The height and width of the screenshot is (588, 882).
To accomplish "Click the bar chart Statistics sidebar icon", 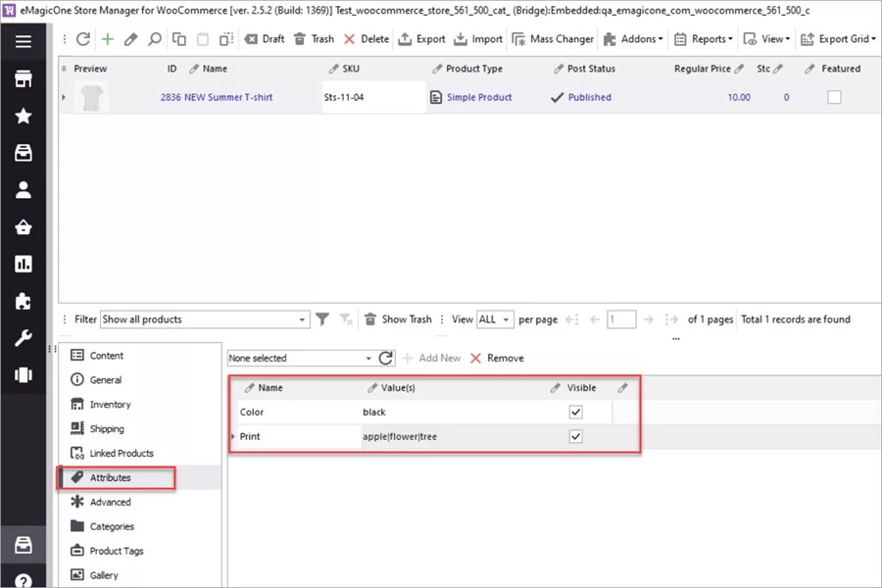I will pyautogui.click(x=24, y=263).
